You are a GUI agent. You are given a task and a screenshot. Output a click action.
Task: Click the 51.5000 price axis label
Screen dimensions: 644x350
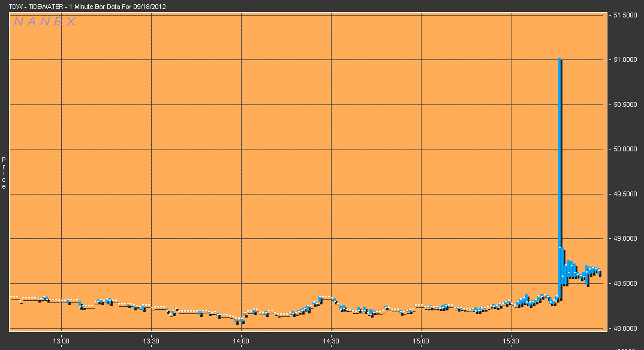click(625, 15)
